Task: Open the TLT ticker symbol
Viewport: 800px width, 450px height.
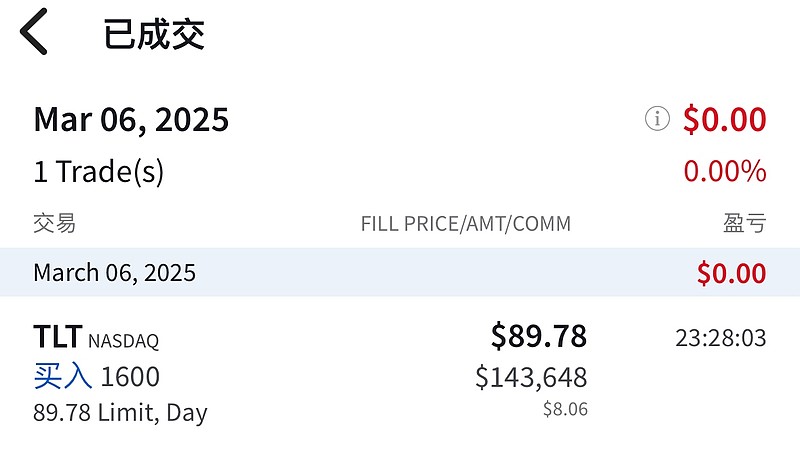Action: [x=58, y=337]
